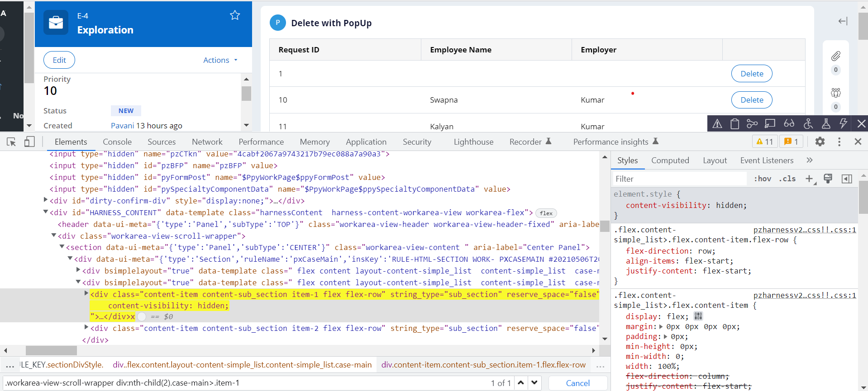
Task: Open the Pega accessibility inspector icon
Action: [x=808, y=124]
